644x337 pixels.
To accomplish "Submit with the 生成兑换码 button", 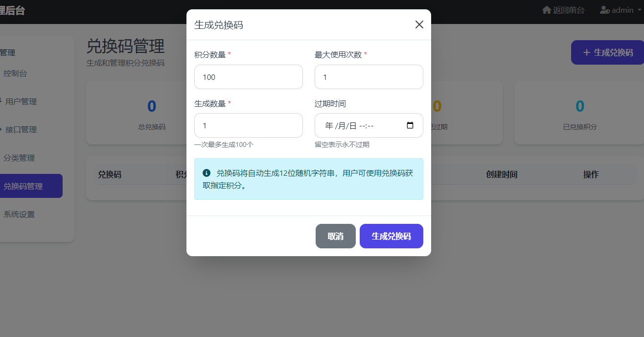I will [391, 236].
